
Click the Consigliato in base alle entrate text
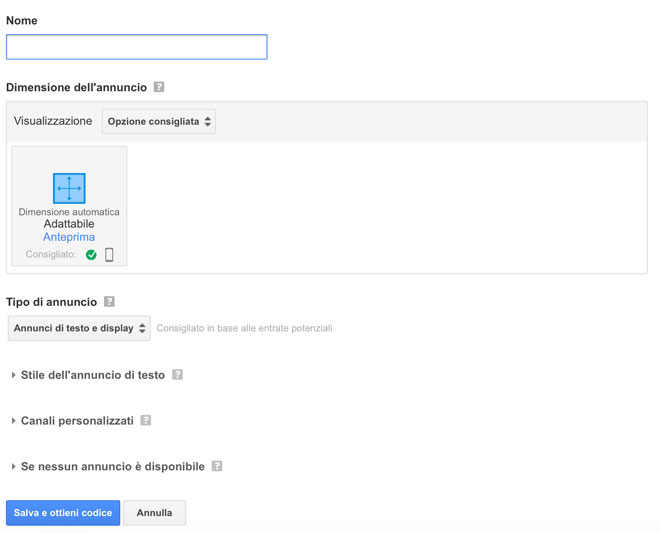244,328
